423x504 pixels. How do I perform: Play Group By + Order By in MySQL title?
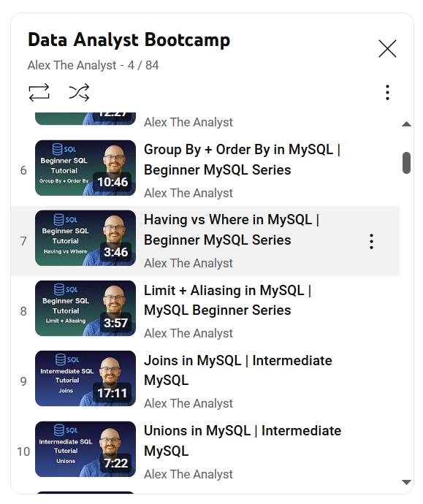(242, 160)
